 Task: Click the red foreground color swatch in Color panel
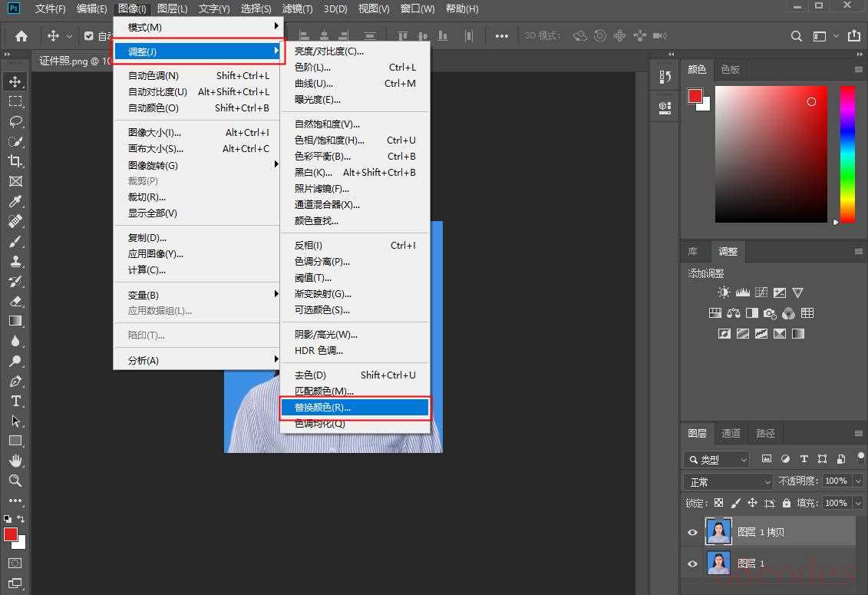tap(695, 96)
